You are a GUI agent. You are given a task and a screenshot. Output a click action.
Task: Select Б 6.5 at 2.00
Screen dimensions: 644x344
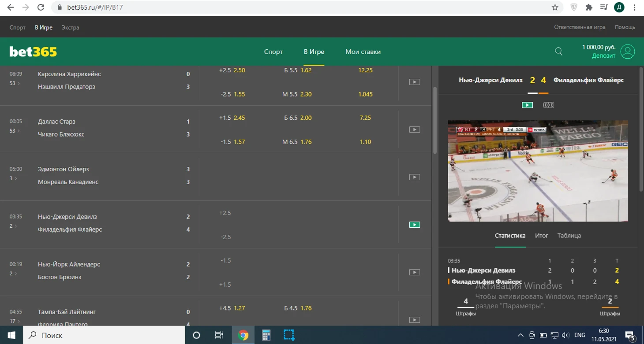point(298,118)
